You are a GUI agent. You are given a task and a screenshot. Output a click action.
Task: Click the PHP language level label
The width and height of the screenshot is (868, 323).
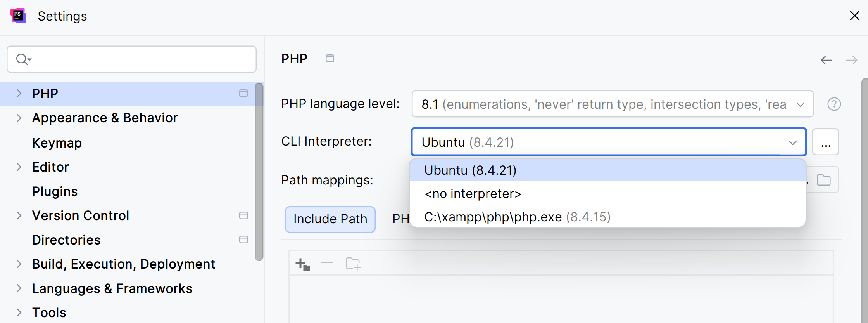(x=340, y=104)
